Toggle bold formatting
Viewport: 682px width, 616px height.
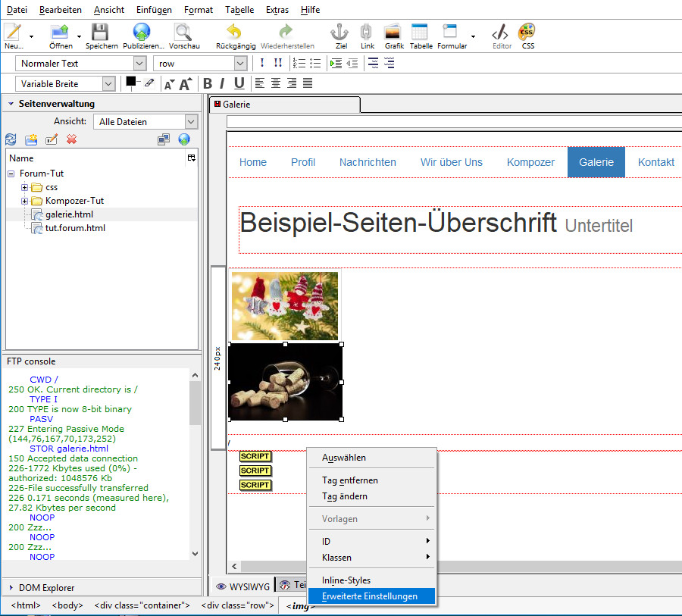tap(208, 83)
